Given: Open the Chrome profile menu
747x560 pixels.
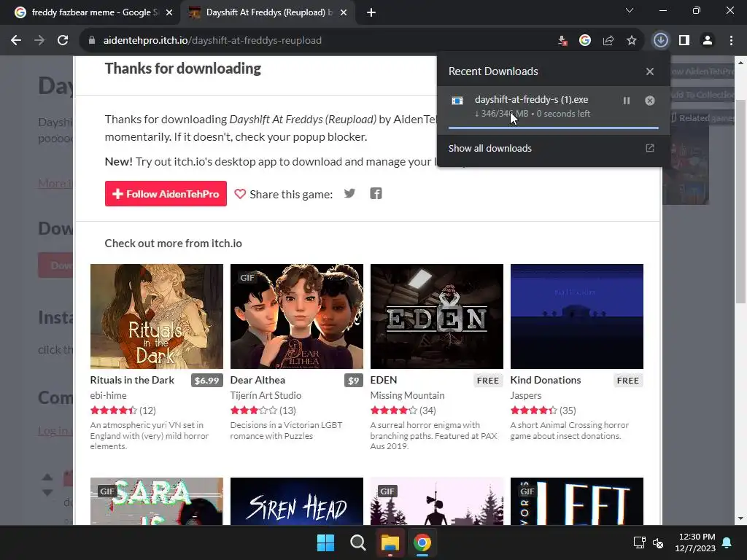Looking at the screenshot, I should (708, 41).
